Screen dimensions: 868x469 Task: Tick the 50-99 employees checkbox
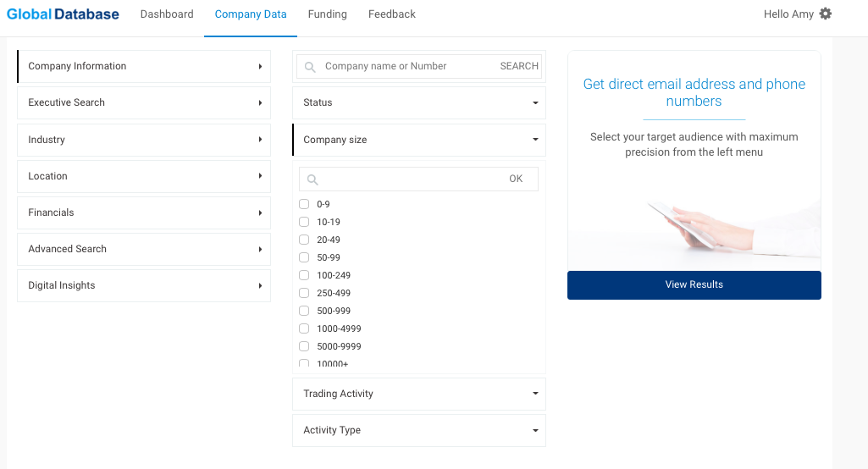(304, 257)
